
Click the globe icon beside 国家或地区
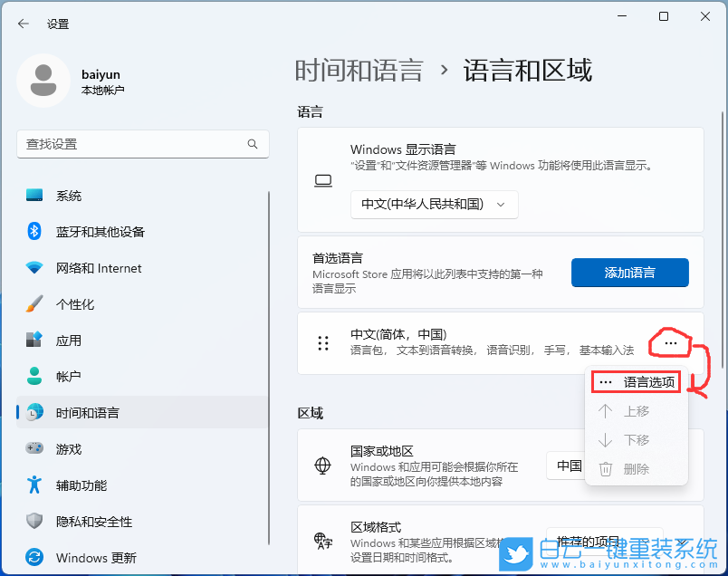pyautogui.click(x=323, y=466)
